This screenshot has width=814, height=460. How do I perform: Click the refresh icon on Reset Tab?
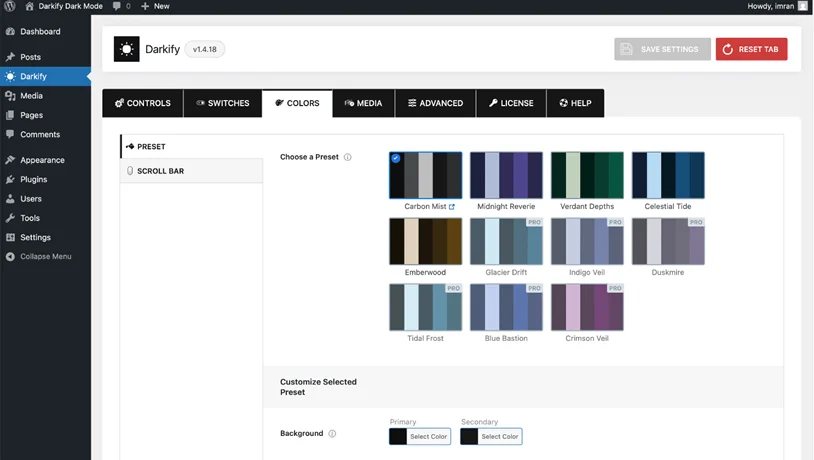pyautogui.click(x=728, y=49)
